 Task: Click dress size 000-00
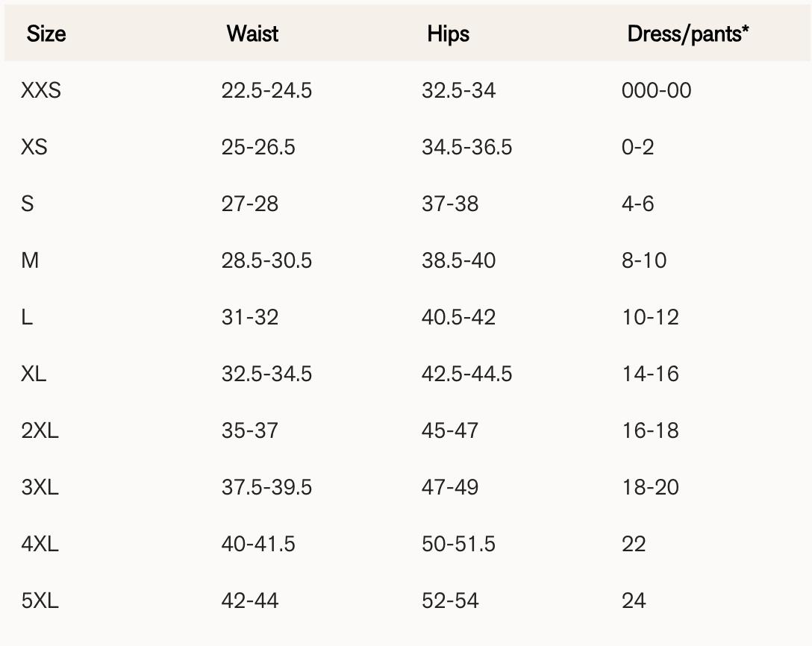(656, 90)
